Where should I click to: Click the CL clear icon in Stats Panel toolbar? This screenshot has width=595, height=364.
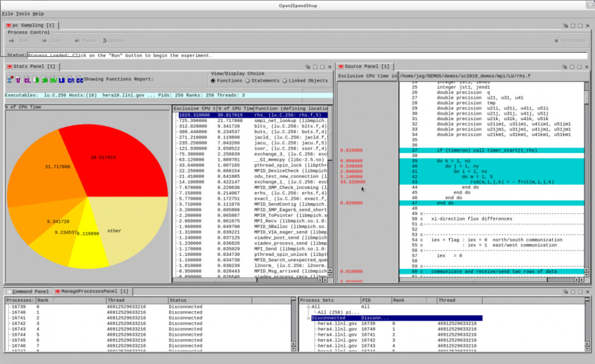tap(27, 80)
